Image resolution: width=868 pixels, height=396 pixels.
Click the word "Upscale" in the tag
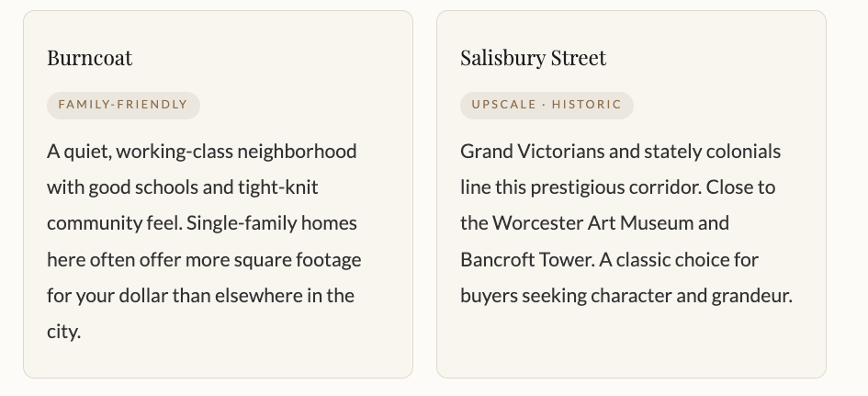pyautogui.click(x=503, y=105)
